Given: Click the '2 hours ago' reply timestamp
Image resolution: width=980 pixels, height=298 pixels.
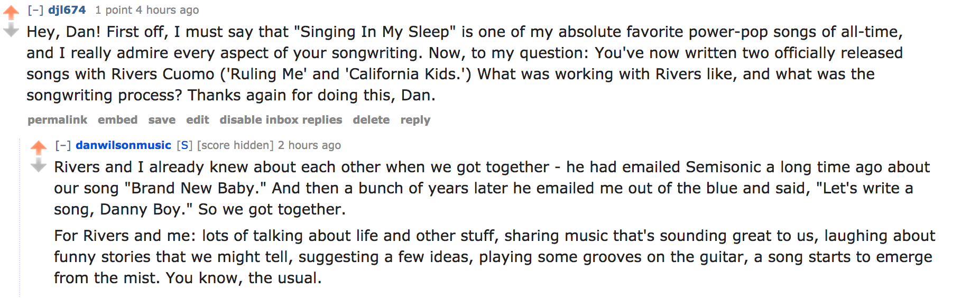Looking at the screenshot, I should [x=309, y=145].
